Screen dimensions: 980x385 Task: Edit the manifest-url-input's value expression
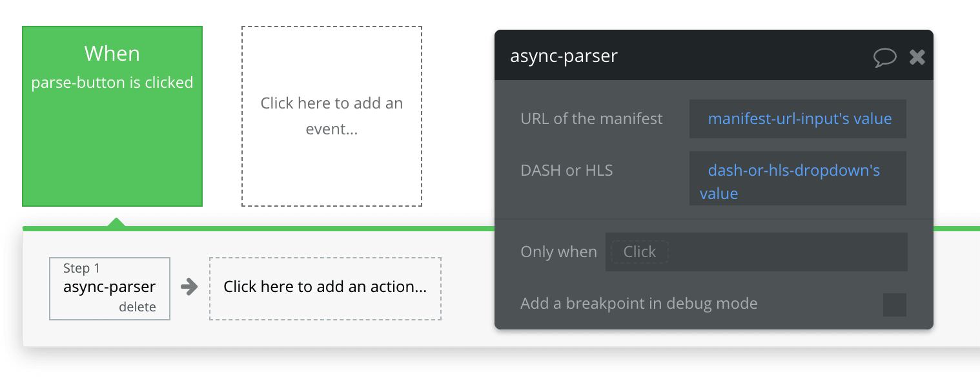tap(799, 119)
